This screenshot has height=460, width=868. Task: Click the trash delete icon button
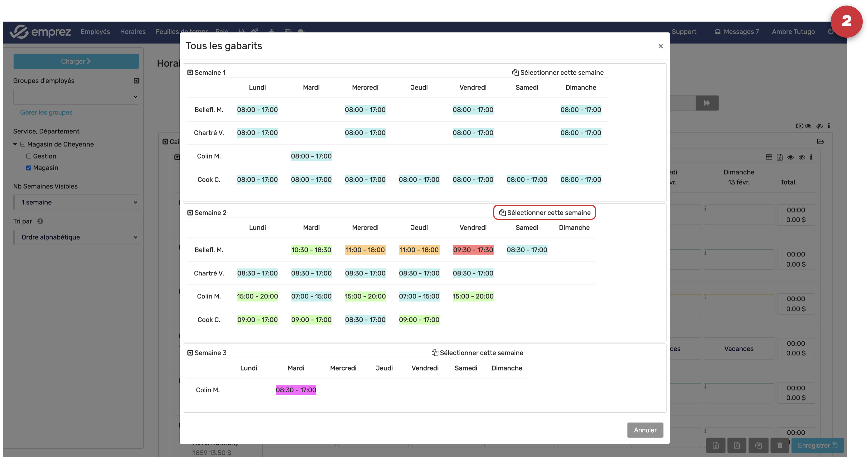point(779,446)
